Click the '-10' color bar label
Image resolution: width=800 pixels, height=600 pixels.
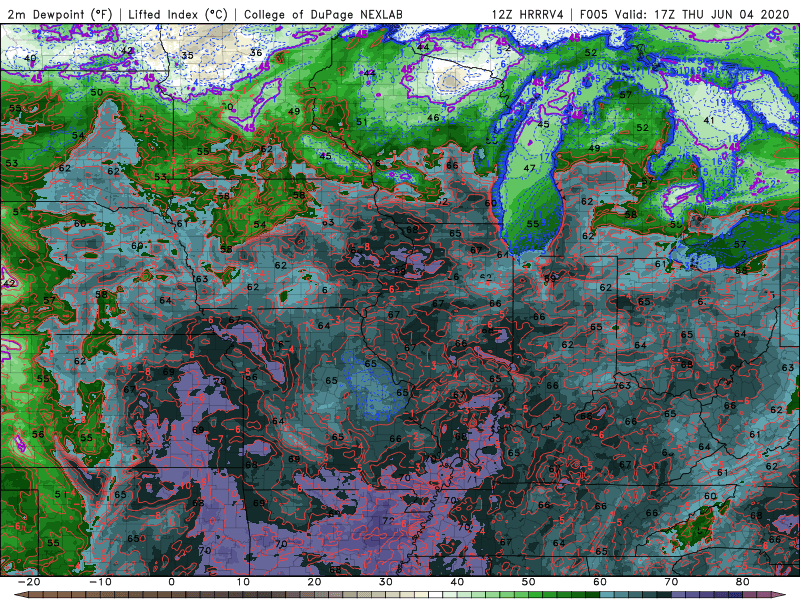[100, 582]
